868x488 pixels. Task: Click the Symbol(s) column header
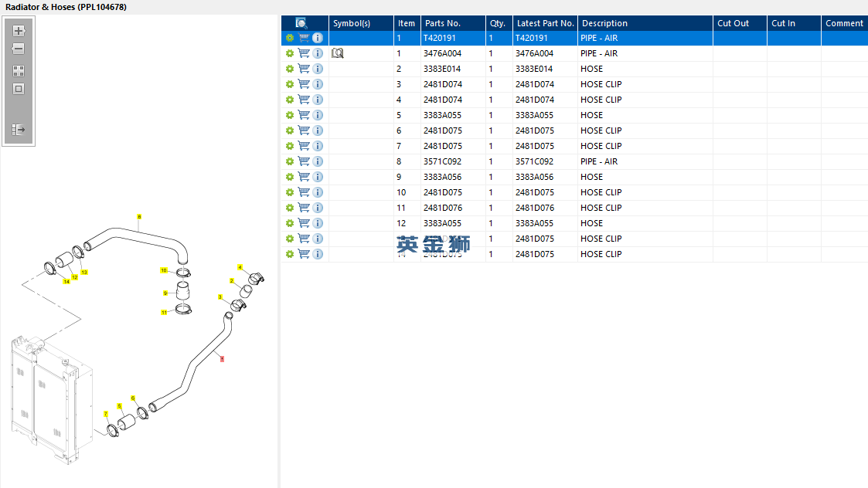pyautogui.click(x=361, y=23)
